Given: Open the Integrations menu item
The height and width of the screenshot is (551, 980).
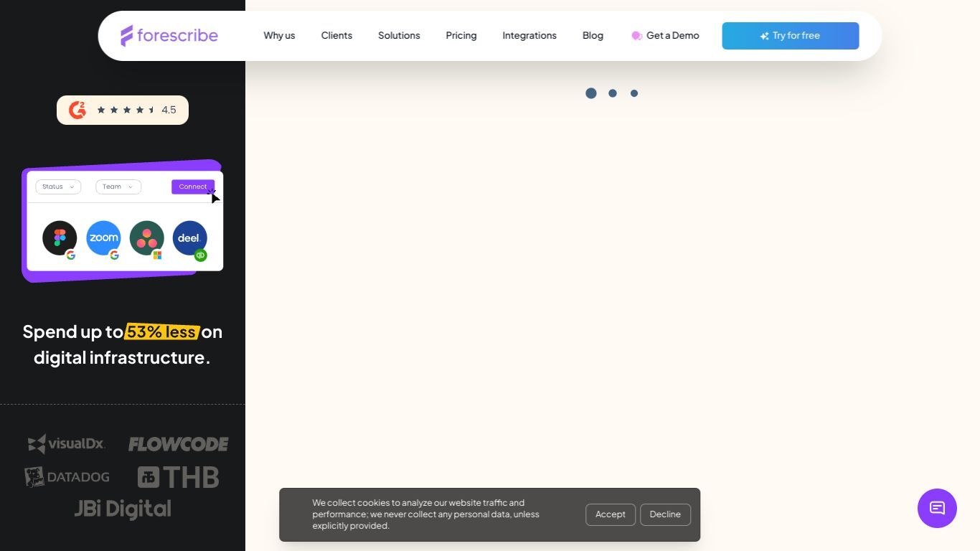Looking at the screenshot, I should [x=529, y=35].
